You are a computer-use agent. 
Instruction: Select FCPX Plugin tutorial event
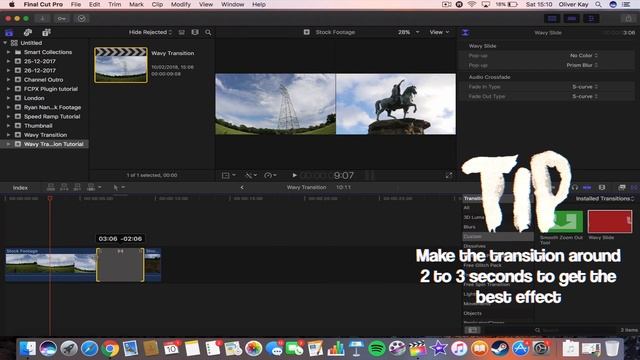click(51, 89)
